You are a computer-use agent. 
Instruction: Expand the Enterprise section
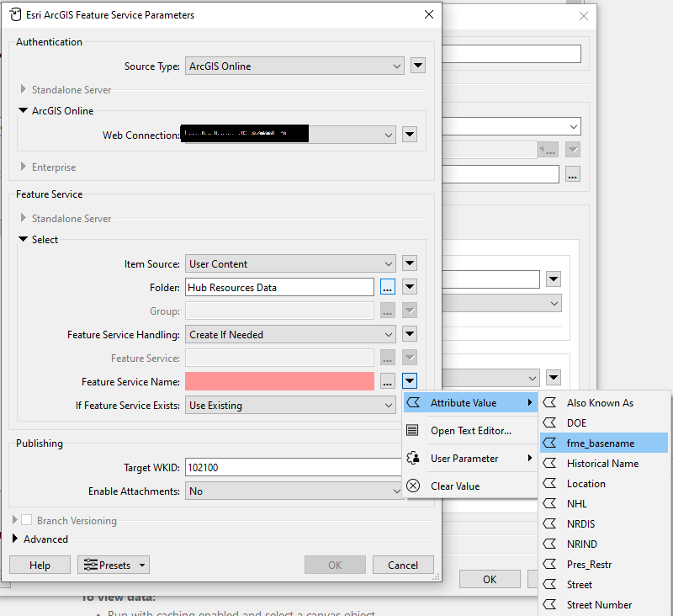click(24, 167)
